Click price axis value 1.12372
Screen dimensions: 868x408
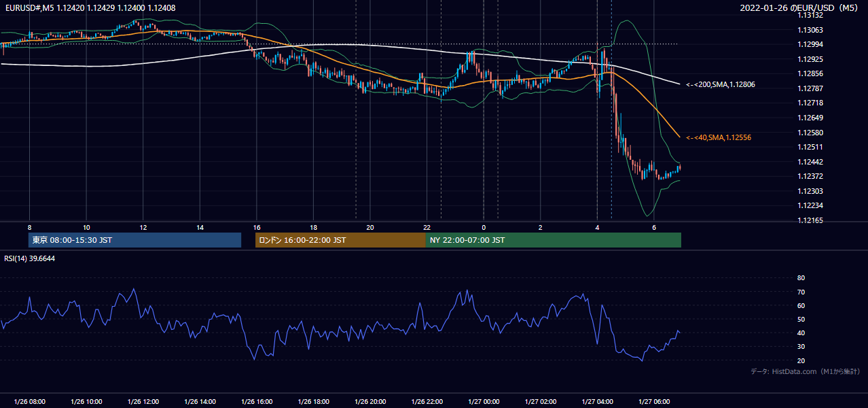pos(811,176)
